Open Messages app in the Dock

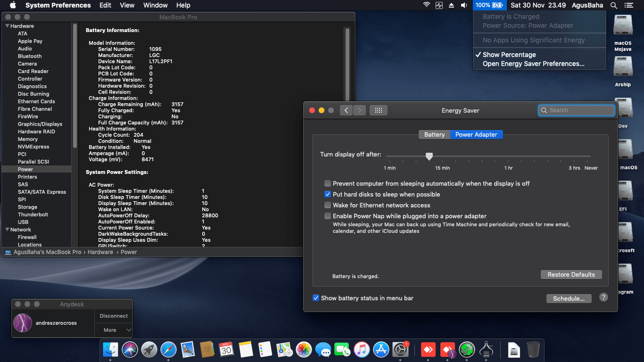pyautogui.click(x=323, y=350)
